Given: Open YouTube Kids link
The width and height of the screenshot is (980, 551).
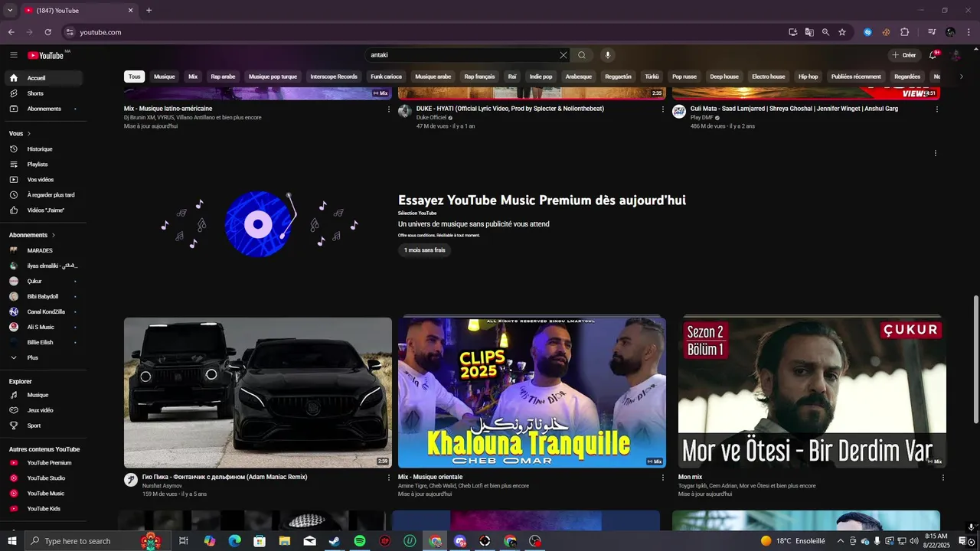Looking at the screenshot, I should (43, 509).
